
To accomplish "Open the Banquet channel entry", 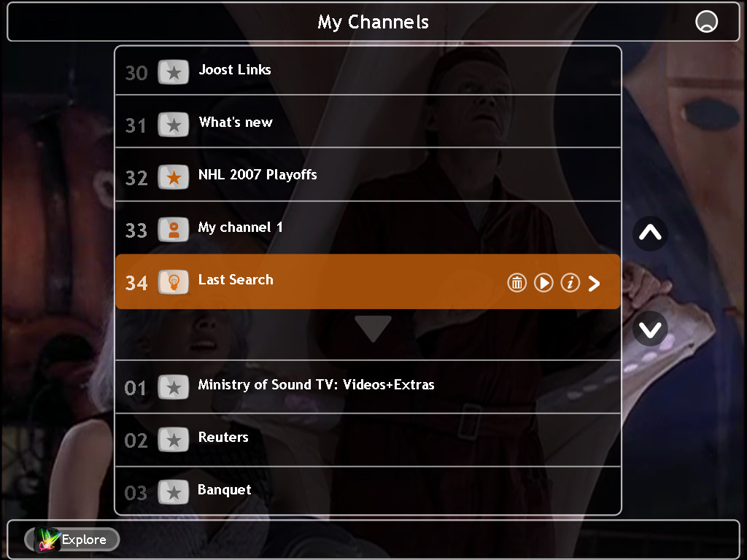I will click(368, 491).
